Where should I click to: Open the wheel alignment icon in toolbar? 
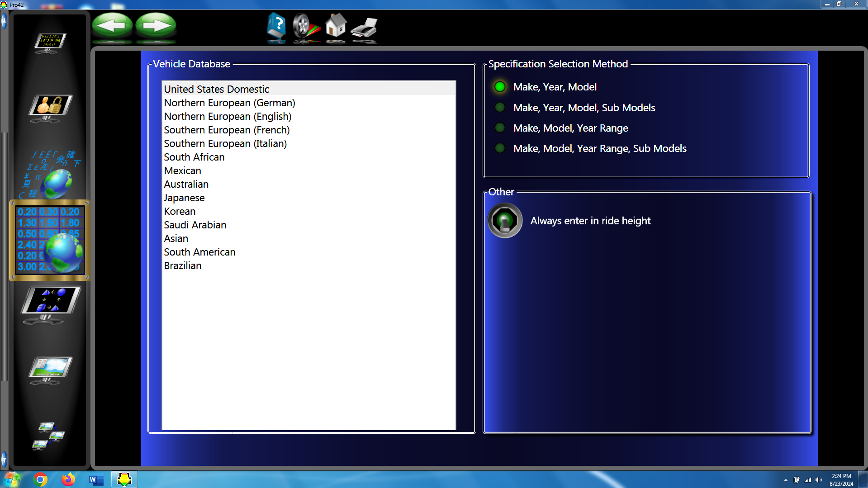tap(306, 26)
